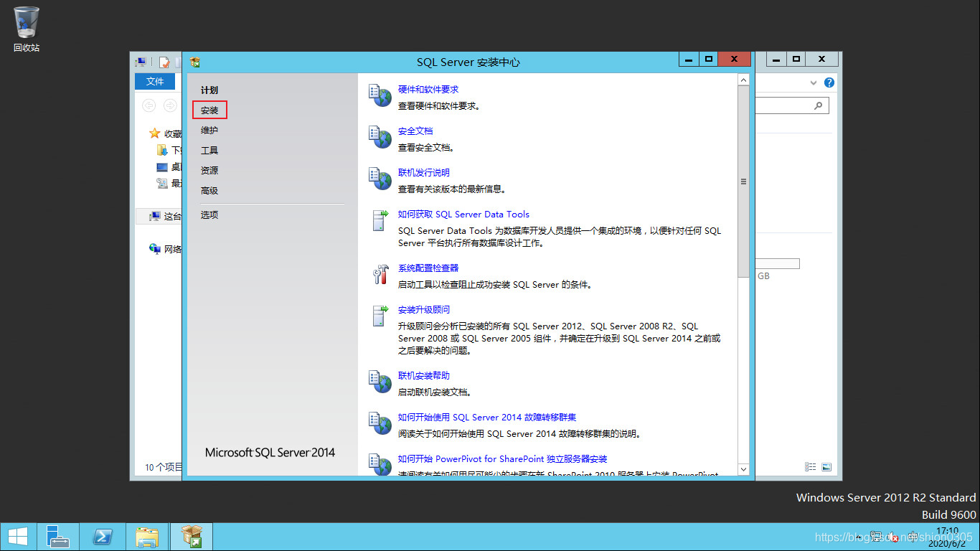Expand the Explorer ribbon chevron

click(x=814, y=83)
